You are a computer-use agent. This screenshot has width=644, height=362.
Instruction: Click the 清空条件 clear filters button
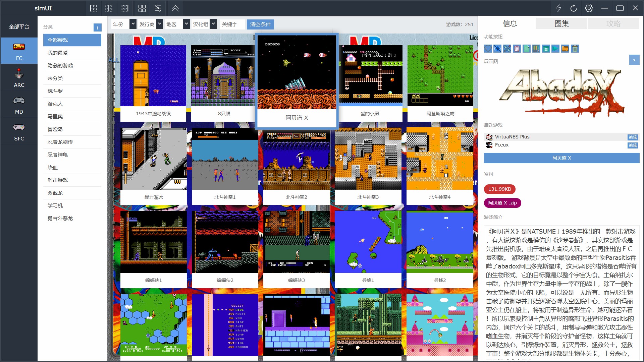pyautogui.click(x=260, y=24)
